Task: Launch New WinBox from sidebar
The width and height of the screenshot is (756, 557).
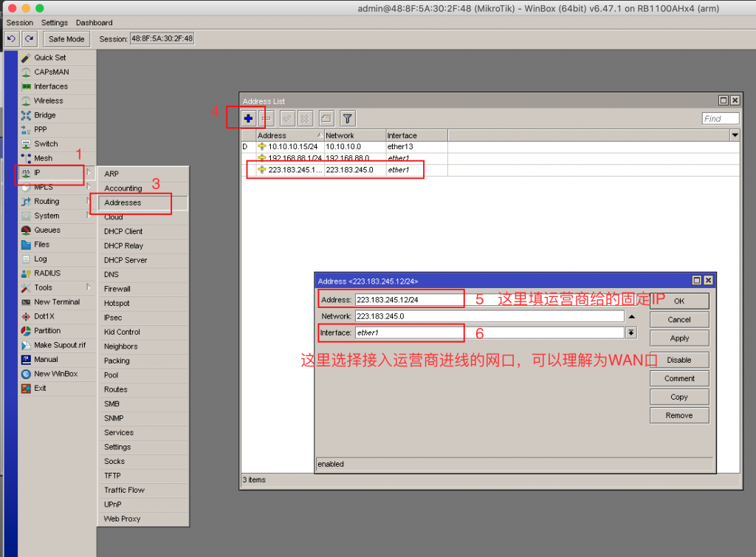Action: pos(57,374)
